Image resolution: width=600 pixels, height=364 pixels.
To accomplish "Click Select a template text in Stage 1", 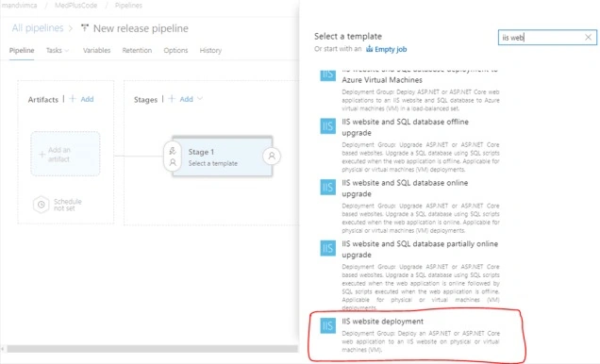I will coord(213,163).
